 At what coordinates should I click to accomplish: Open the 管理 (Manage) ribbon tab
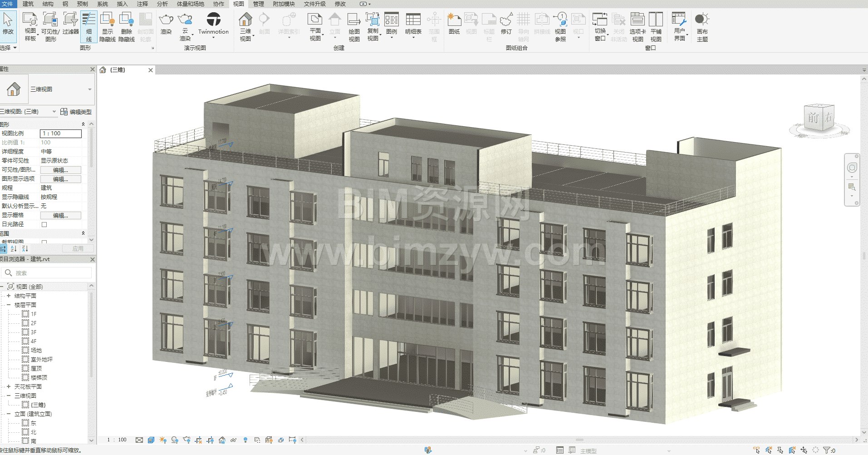[x=258, y=4]
